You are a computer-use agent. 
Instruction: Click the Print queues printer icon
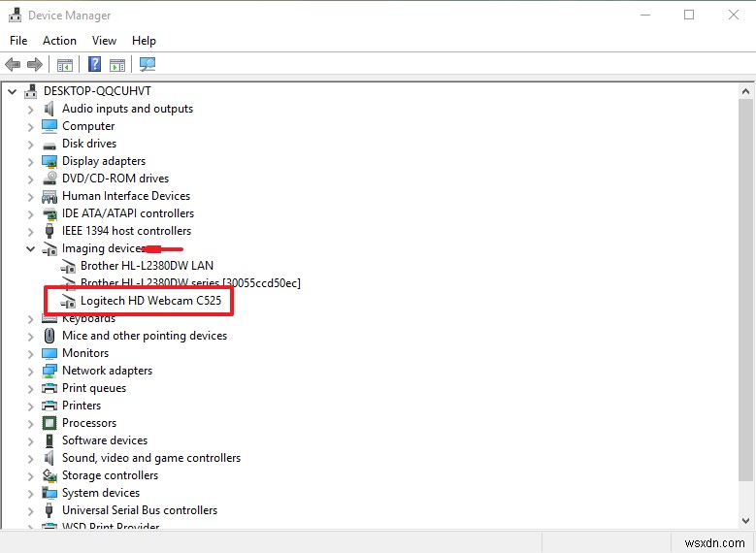[49, 388]
